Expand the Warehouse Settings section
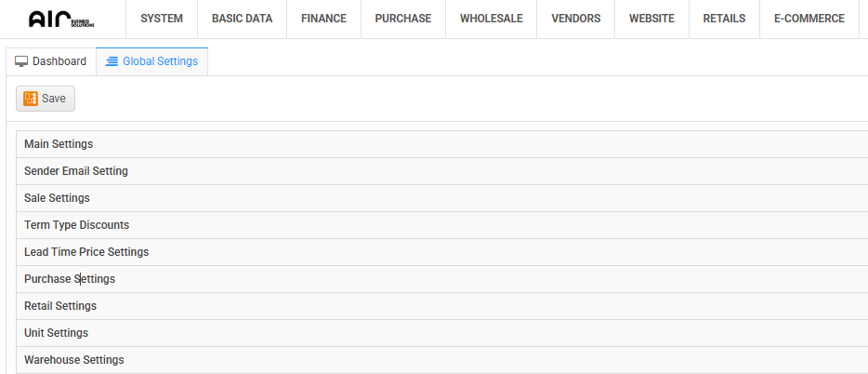 [74, 360]
